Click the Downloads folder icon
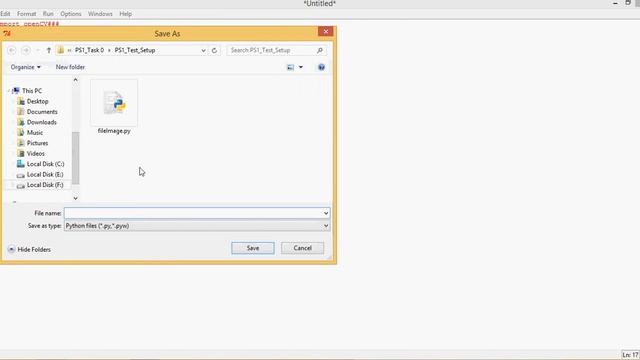Screen dimensions: 640x360 point(21,122)
